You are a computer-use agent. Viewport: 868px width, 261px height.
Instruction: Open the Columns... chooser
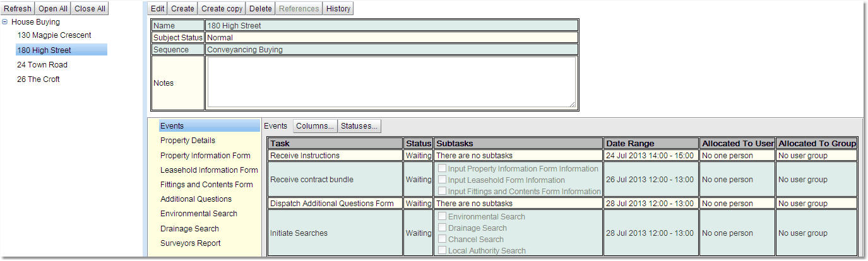pyautogui.click(x=315, y=126)
